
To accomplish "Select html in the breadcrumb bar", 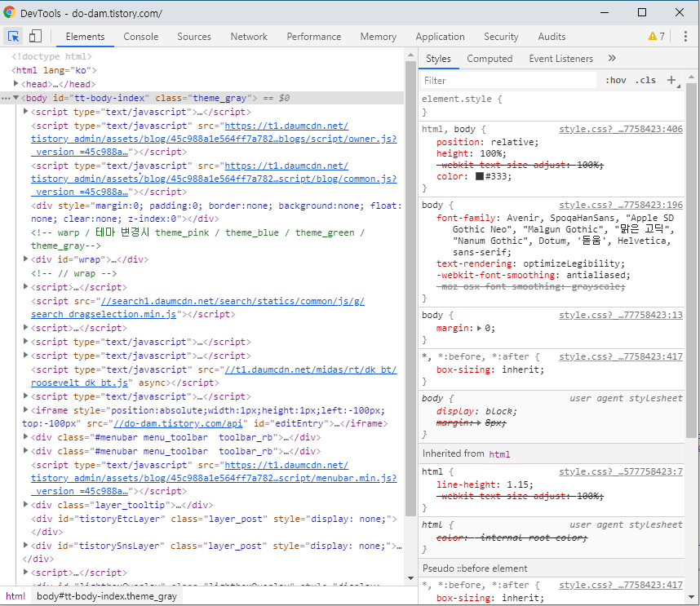I will (x=16, y=596).
